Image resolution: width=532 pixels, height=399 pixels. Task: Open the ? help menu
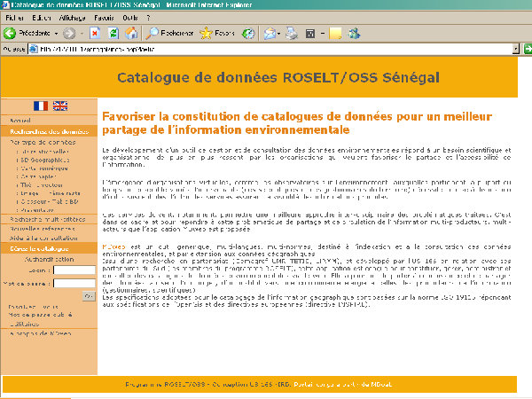pyautogui.click(x=148, y=18)
